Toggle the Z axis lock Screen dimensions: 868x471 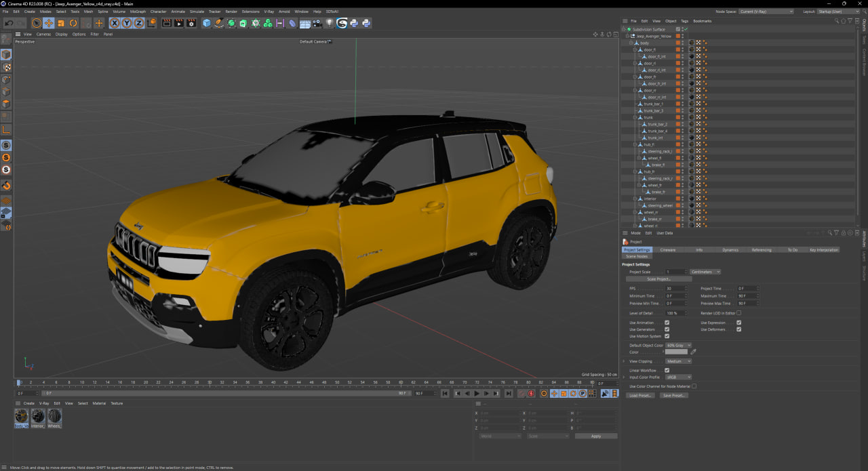coord(139,23)
